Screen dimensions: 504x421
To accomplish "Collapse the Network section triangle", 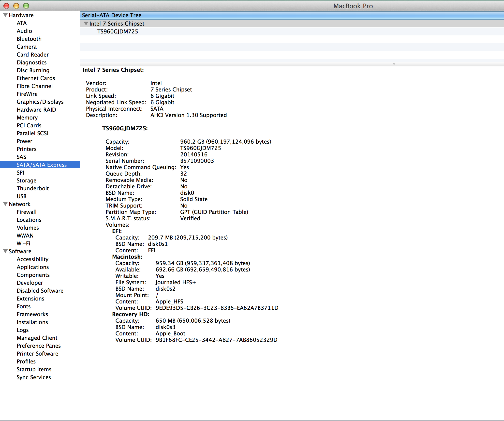I will tap(5, 204).
